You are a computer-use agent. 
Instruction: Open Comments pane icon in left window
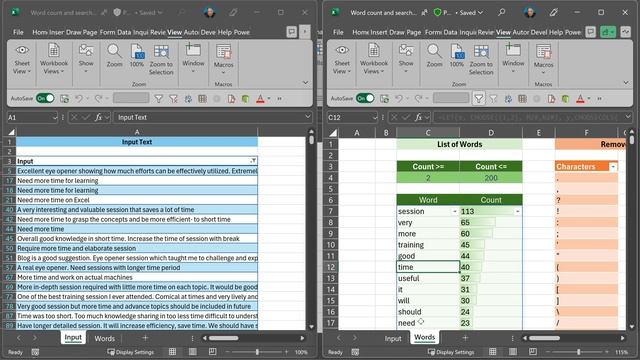tap(291, 32)
